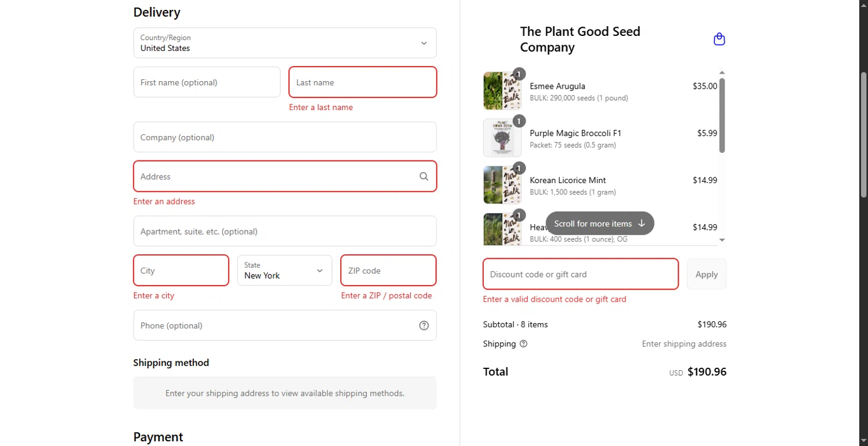Click Korean Licorice Mint thumbnail

[502, 185]
